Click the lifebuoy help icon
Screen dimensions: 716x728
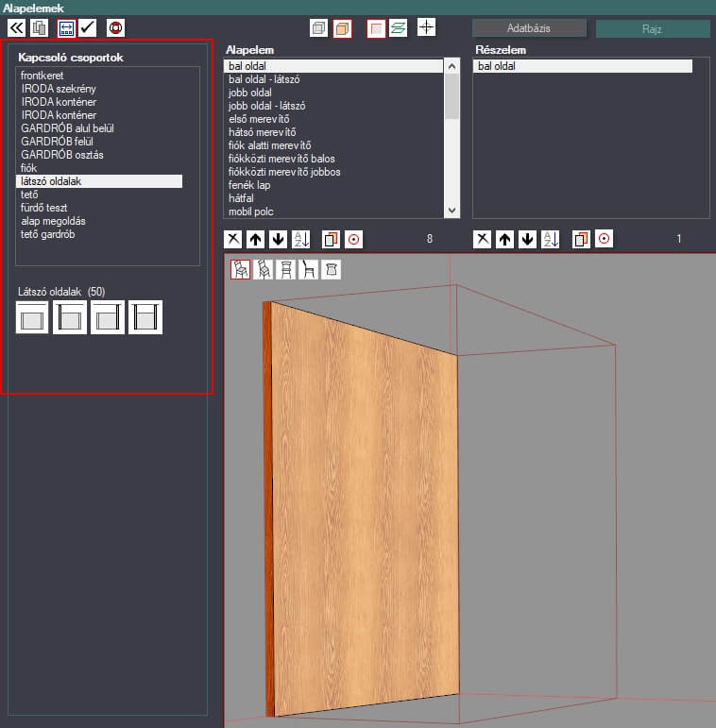(115, 27)
